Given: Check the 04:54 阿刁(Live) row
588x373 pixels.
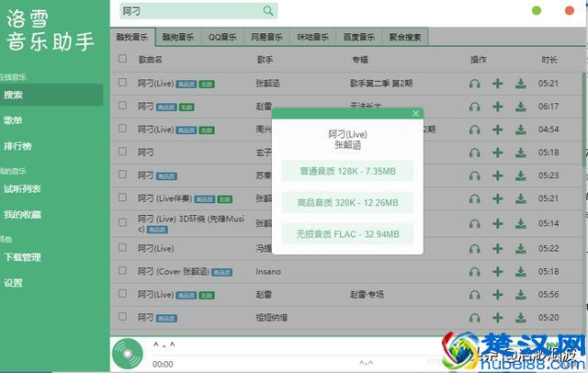Looking at the screenshot, I should pos(122,129).
